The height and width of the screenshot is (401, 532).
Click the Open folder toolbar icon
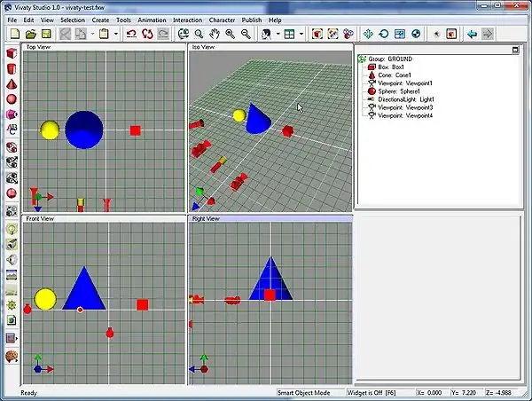30,34
